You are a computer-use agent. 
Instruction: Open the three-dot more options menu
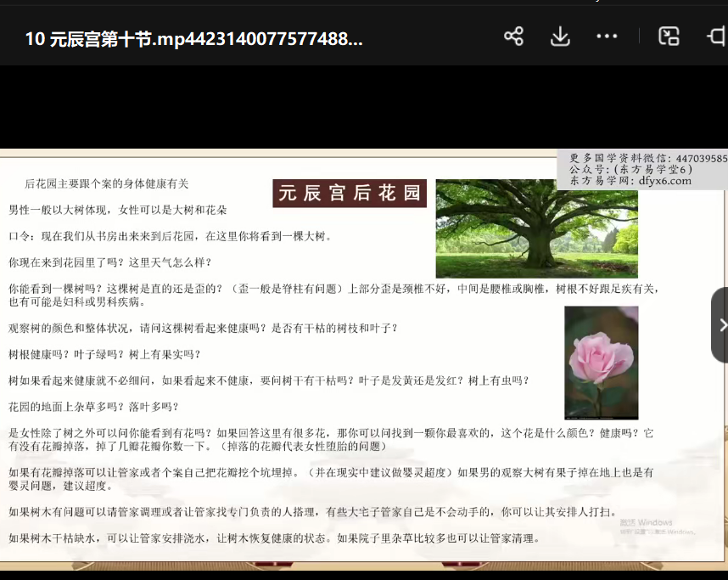pos(607,36)
